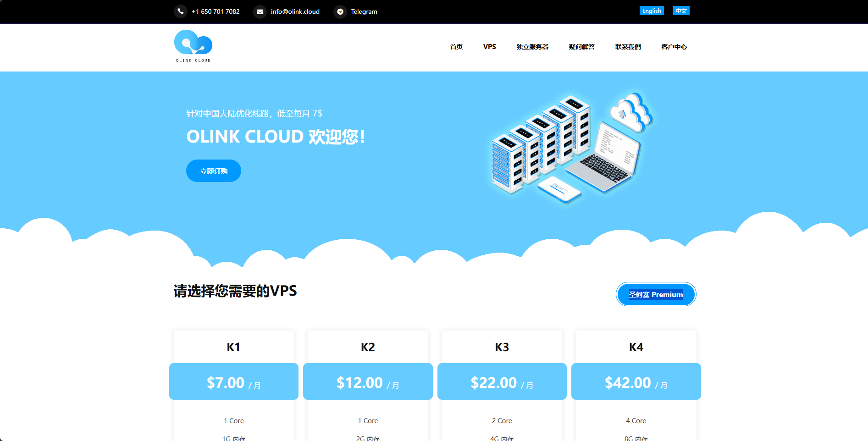Click the 4 Core text under K4
The height and width of the screenshot is (441, 868).
pyautogui.click(x=636, y=421)
